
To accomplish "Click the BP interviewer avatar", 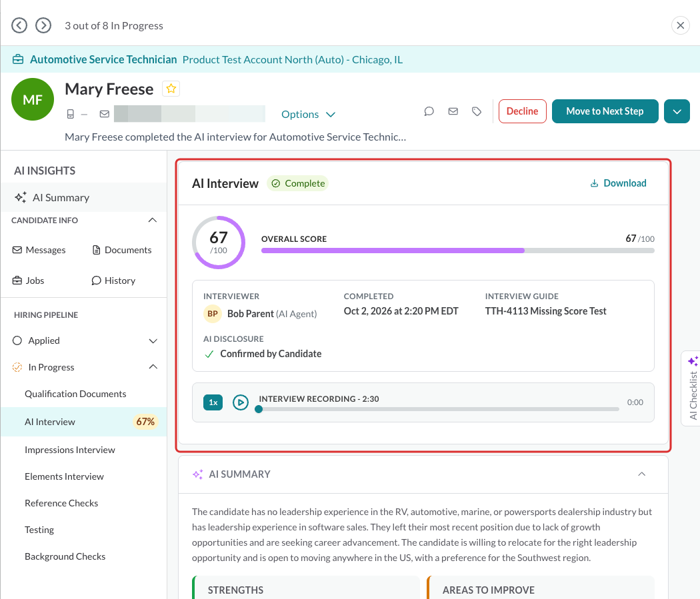I will 213,314.
